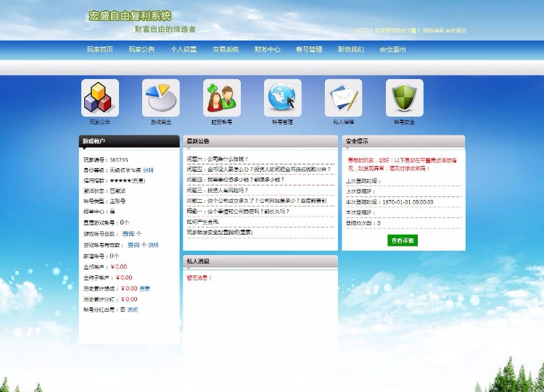Click the 私人消息 panel header
Image resolution: width=544 pixels, height=392 pixels.
point(260,262)
